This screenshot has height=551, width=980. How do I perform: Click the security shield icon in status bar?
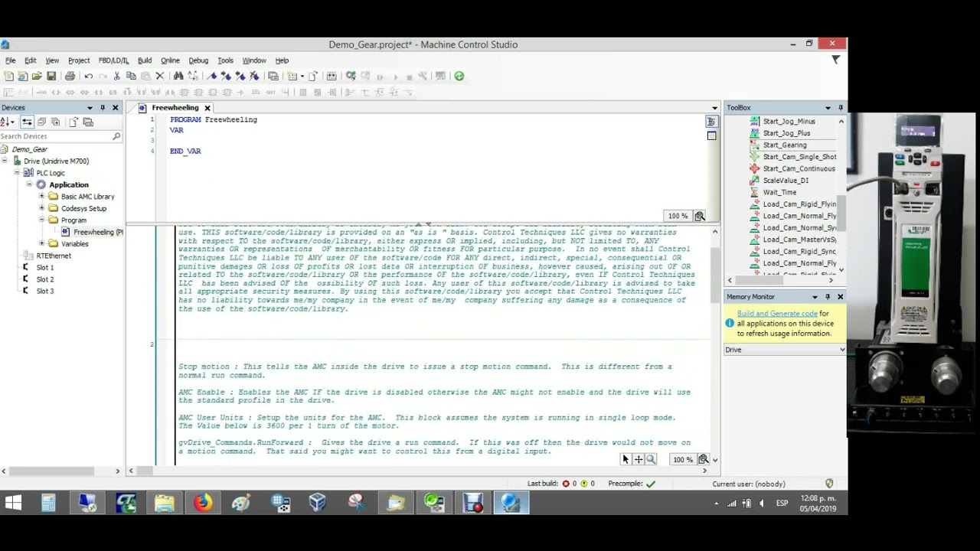[828, 484]
